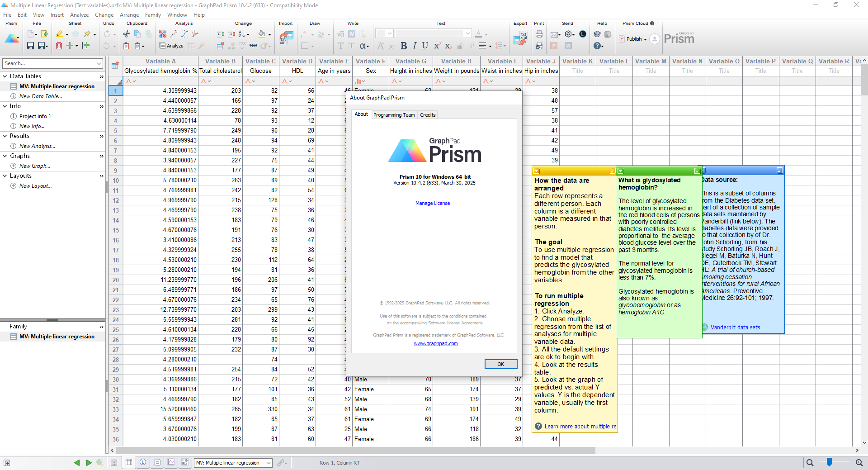Click the Info sheet icon in status bar
The height and width of the screenshot is (470, 868).
[143, 462]
